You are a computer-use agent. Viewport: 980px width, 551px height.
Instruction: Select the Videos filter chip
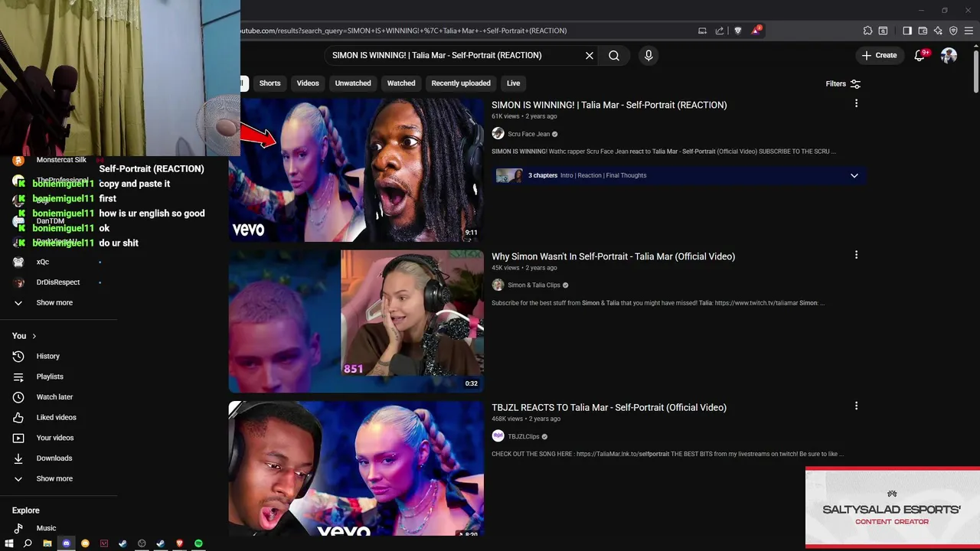[x=308, y=83]
